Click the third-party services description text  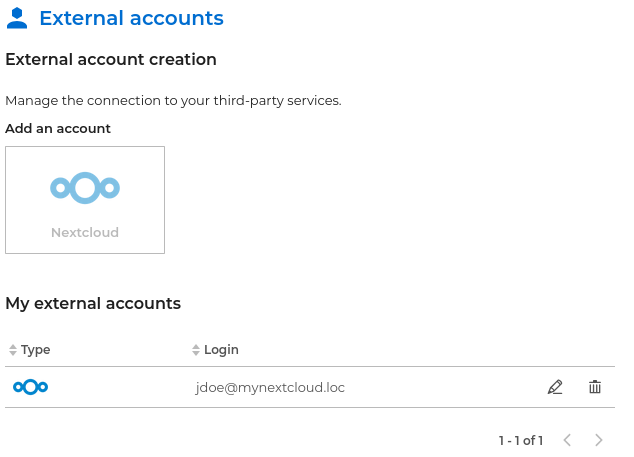[x=173, y=100]
